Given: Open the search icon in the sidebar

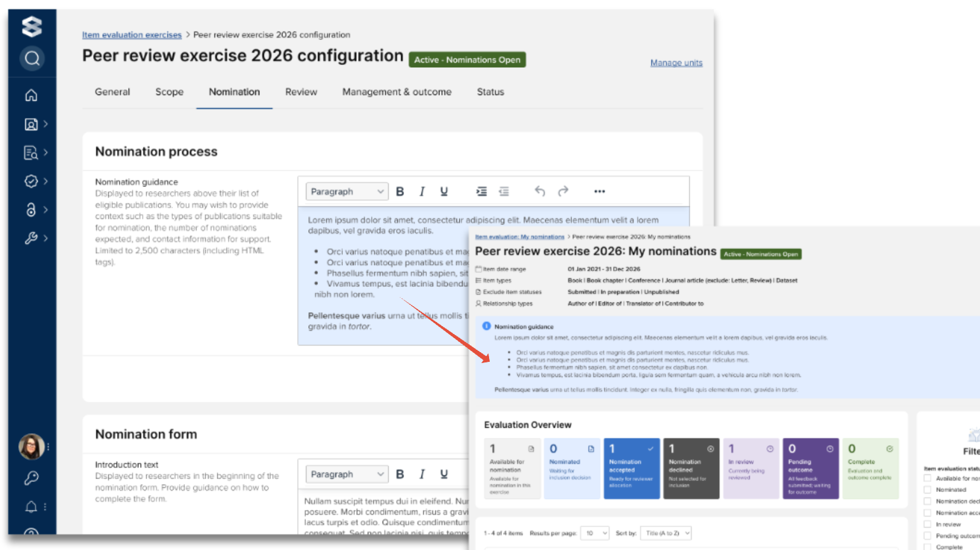Looking at the screenshot, I should pos(32,59).
